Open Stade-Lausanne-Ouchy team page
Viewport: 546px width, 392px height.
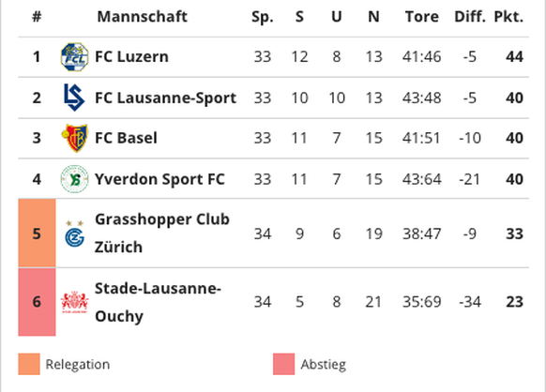158,302
